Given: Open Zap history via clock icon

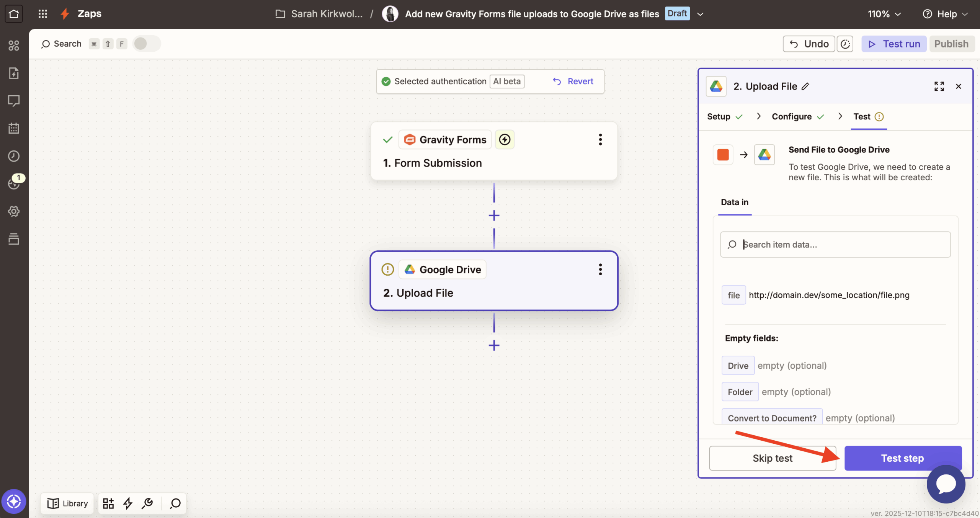Looking at the screenshot, I should coord(14,156).
